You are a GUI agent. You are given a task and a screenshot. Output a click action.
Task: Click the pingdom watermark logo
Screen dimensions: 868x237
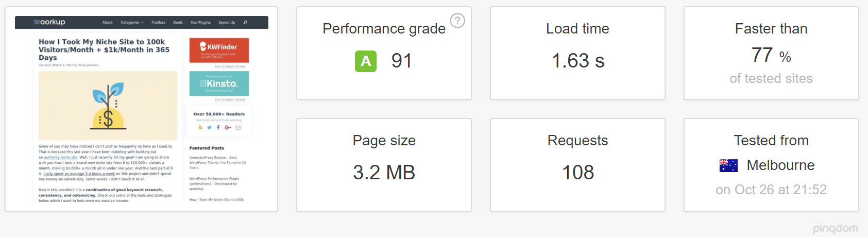(836, 228)
